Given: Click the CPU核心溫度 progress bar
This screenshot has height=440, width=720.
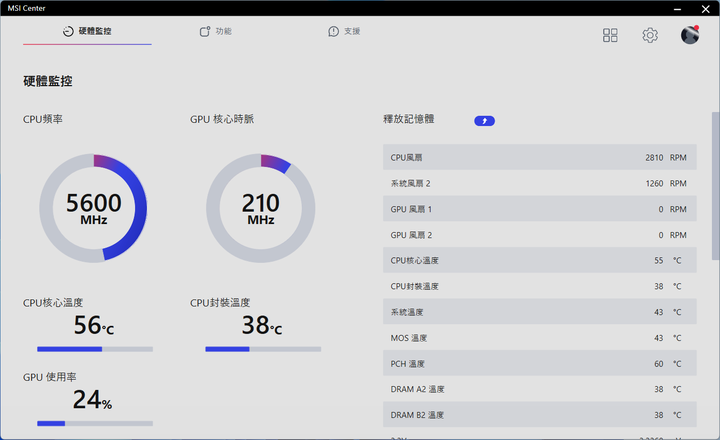Looking at the screenshot, I should coord(95,349).
